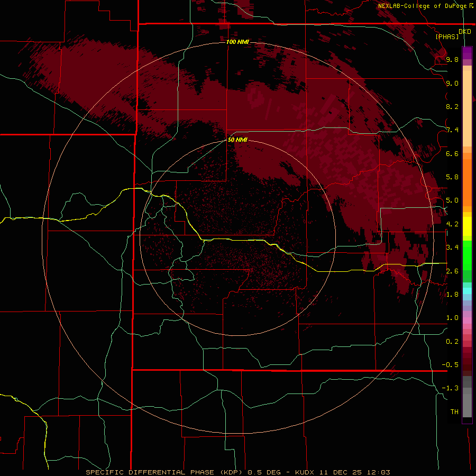Image resolution: width=476 pixels, height=476 pixels.
Task: Click the 100 NMI range ring label
Action: click(x=237, y=42)
